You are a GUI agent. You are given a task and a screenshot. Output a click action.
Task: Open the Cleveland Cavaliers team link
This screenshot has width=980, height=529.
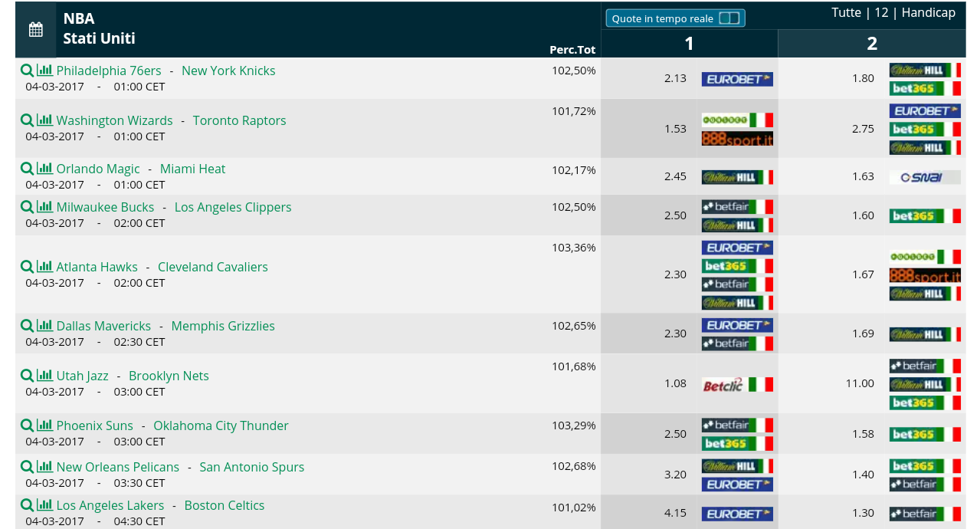tap(213, 267)
